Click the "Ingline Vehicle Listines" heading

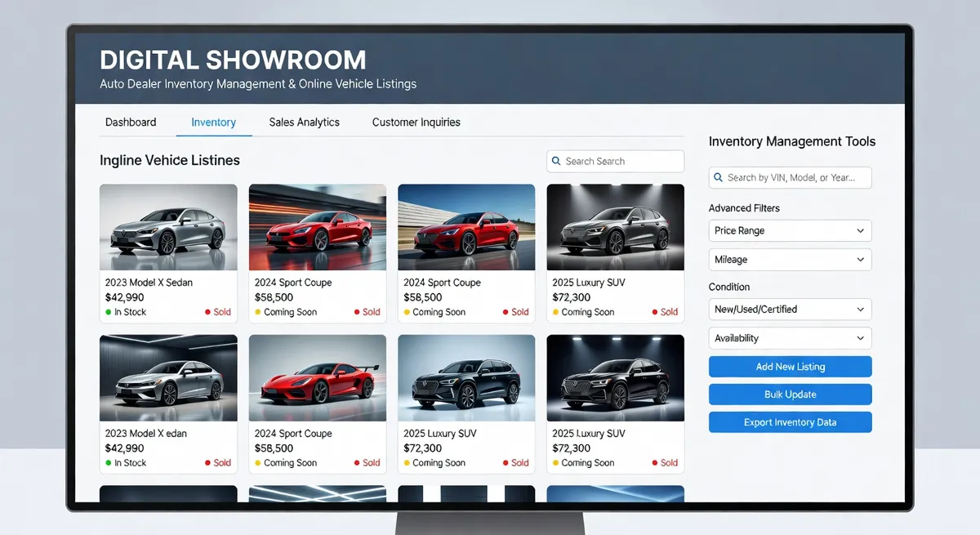pos(170,161)
